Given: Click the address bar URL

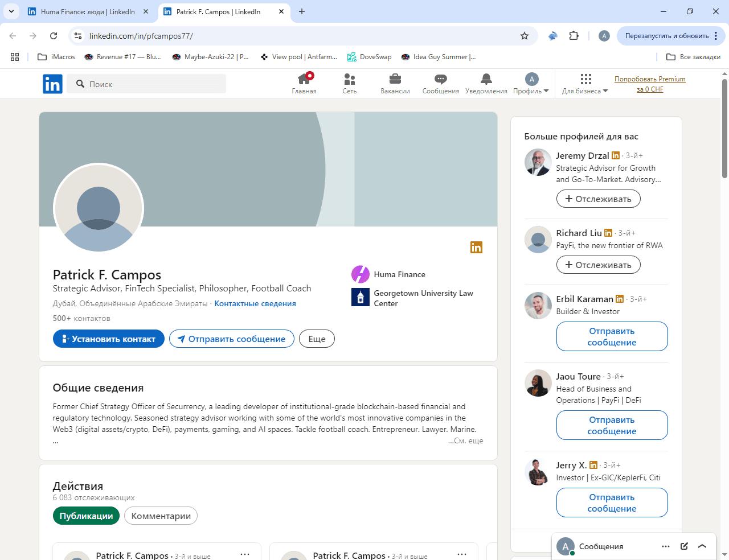Looking at the screenshot, I should 141,36.
